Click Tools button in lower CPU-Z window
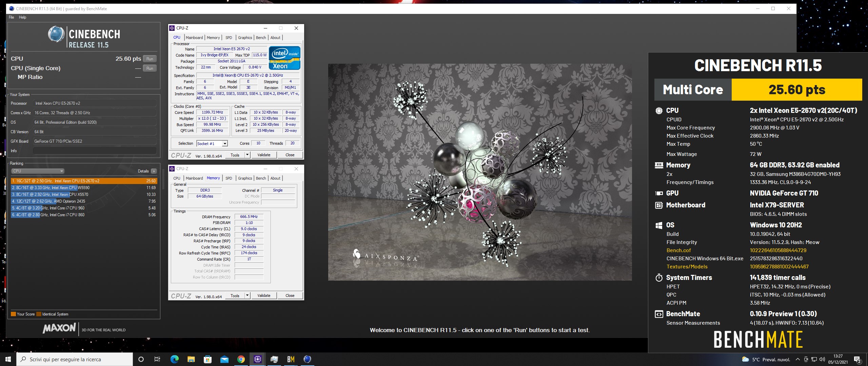 tap(235, 296)
